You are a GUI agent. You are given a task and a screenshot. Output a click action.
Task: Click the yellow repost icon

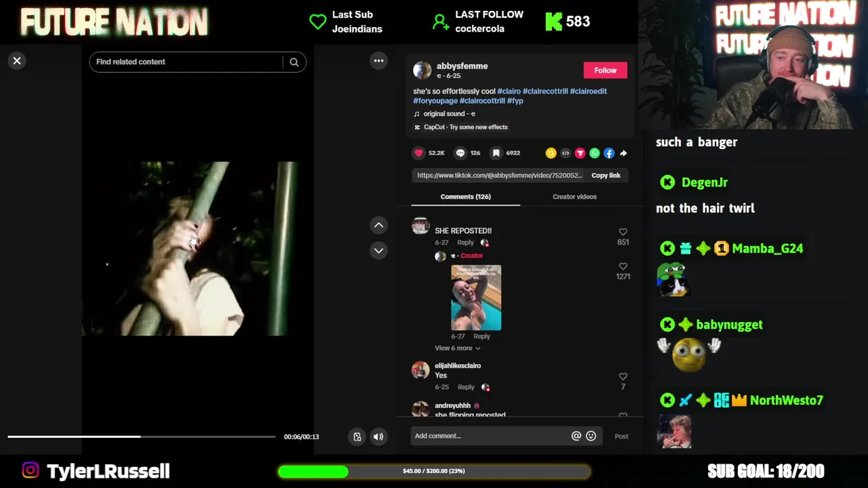click(551, 153)
